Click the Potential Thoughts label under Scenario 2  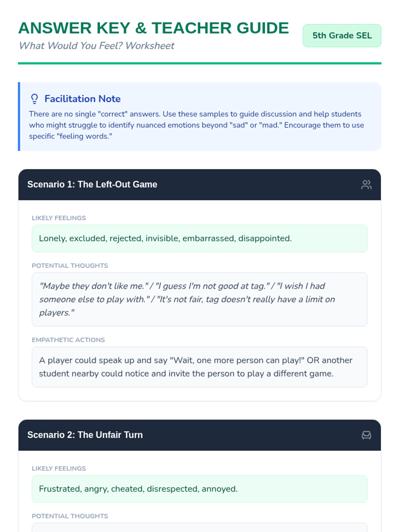pos(70,516)
